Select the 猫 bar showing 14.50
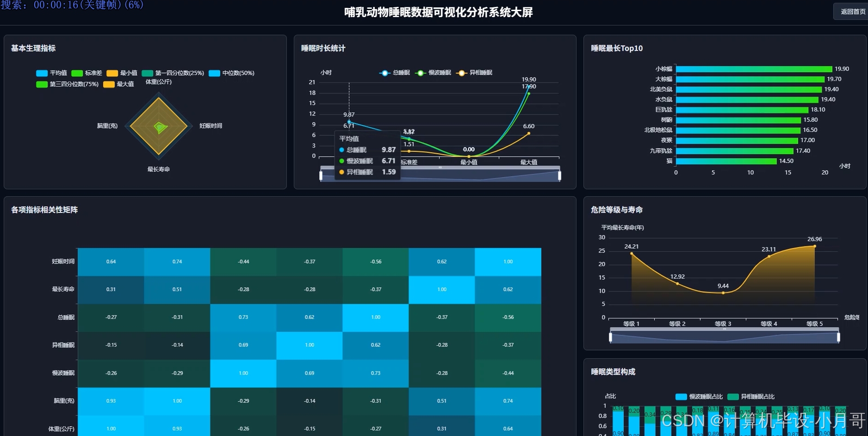Viewport: 868px width, 436px height. [x=726, y=161]
